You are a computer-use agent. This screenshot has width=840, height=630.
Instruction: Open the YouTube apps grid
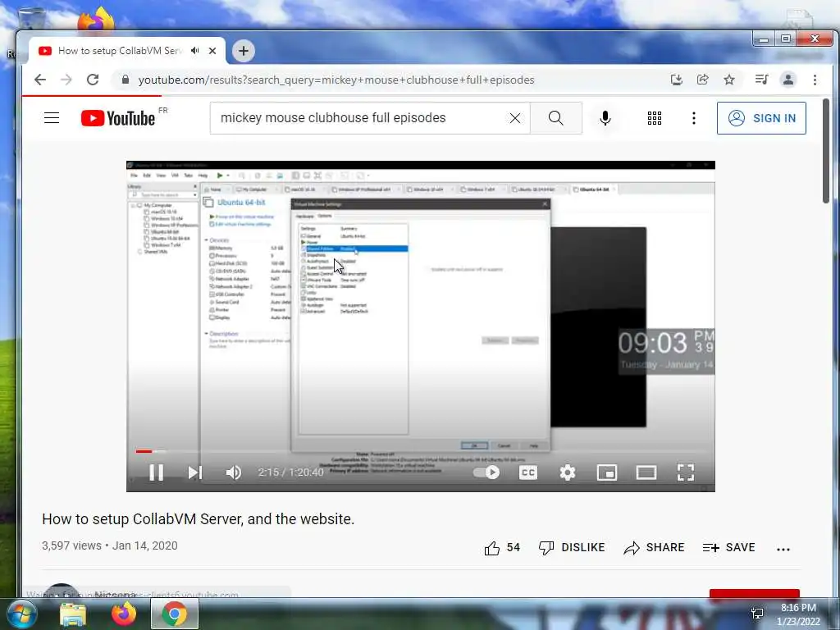click(654, 118)
